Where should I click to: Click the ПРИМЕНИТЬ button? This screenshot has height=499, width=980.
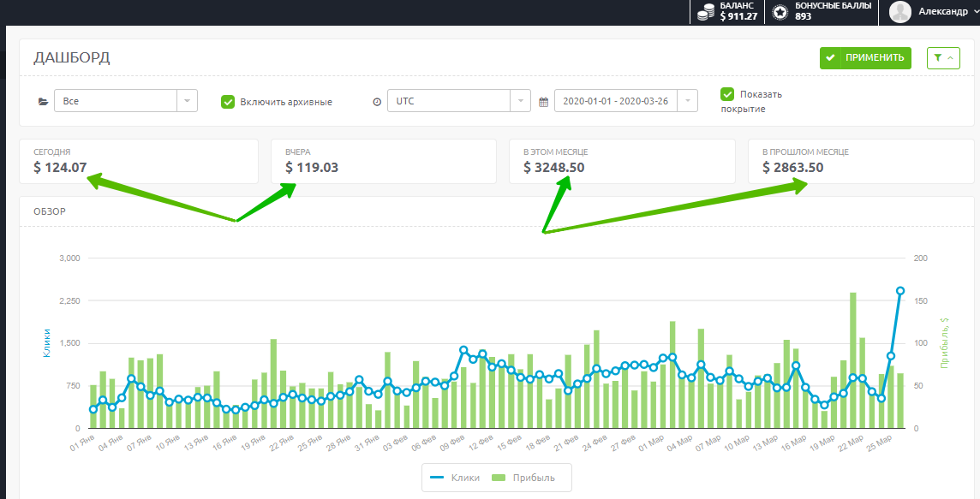point(865,58)
